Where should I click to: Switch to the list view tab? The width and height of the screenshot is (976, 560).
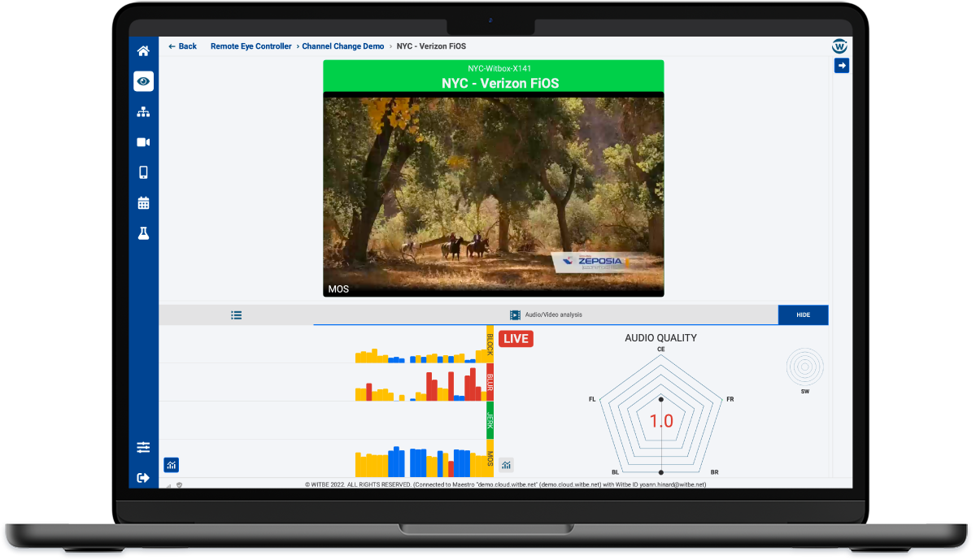pyautogui.click(x=236, y=315)
